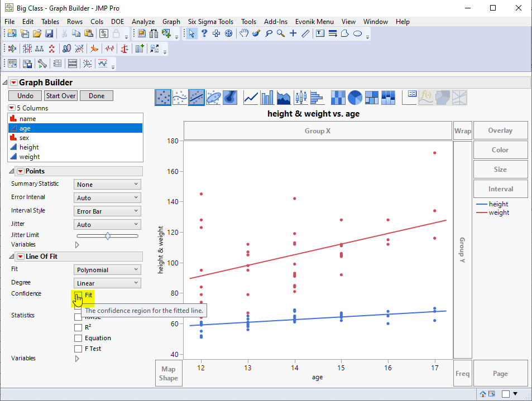Enable the Confidence Fit checkbox
The width and height of the screenshot is (532, 401).
pos(78,295)
